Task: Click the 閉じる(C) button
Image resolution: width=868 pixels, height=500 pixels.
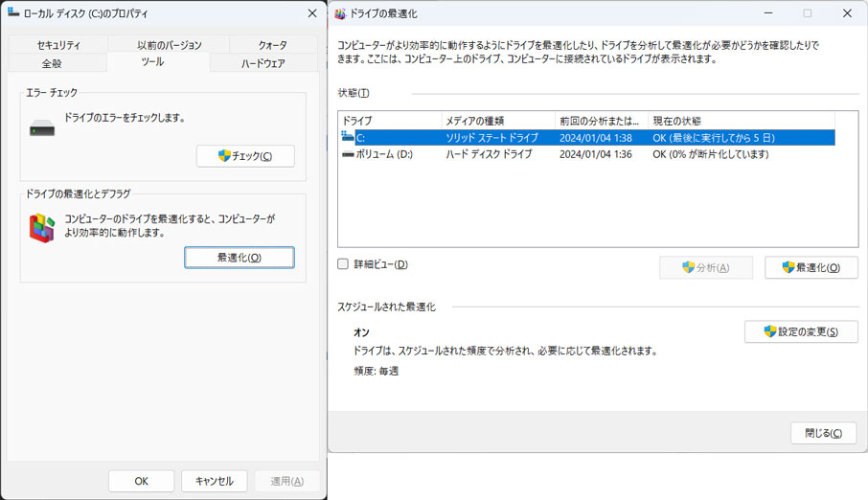Action: pyautogui.click(x=823, y=433)
